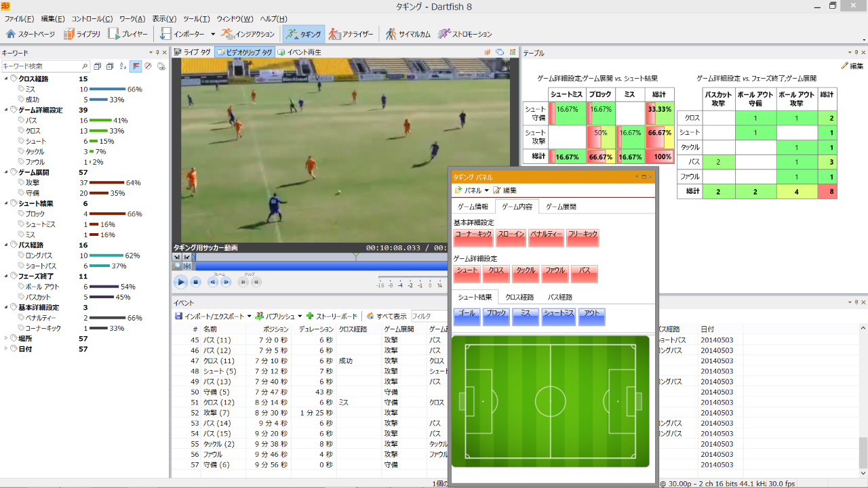Switch to ゲーム情報 tab
Image resolution: width=868 pixels, height=488 pixels.
click(x=473, y=207)
